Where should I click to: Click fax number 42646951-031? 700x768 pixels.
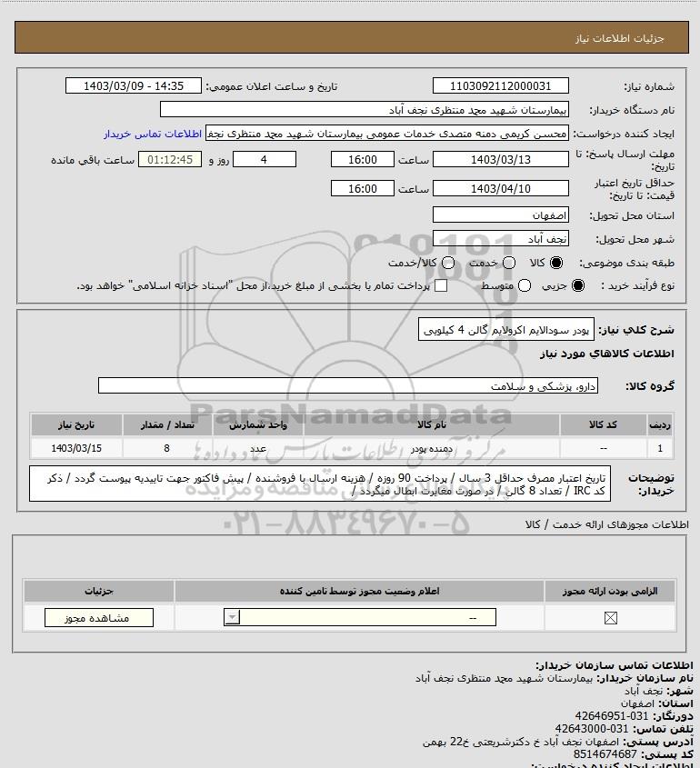[x=611, y=715]
